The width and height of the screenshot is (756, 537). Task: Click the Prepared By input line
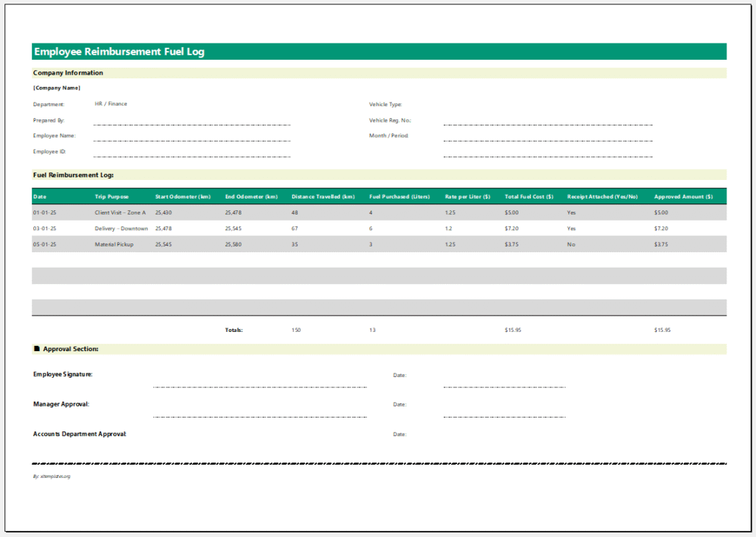tap(190, 124)
